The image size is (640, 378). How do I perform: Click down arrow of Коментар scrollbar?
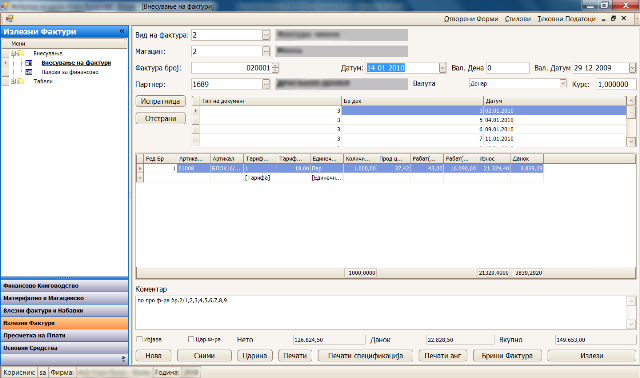click(x=631, y=324)
